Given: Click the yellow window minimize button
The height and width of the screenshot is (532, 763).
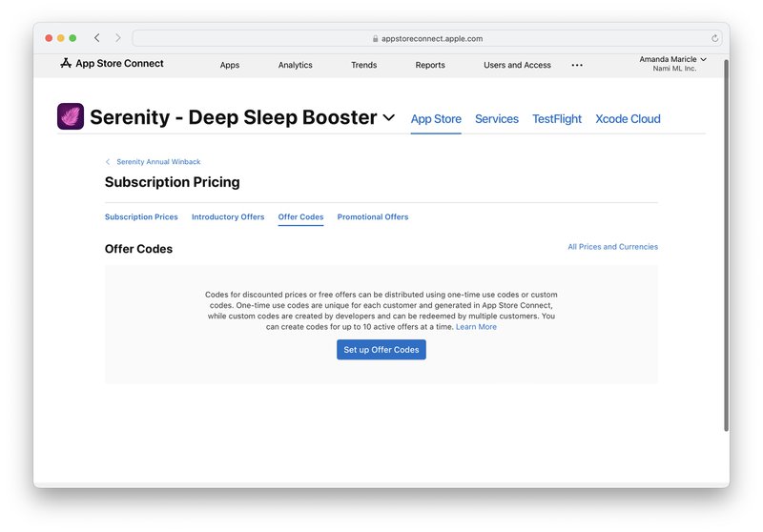Looking at the screenshot, I should click(61, 38).
